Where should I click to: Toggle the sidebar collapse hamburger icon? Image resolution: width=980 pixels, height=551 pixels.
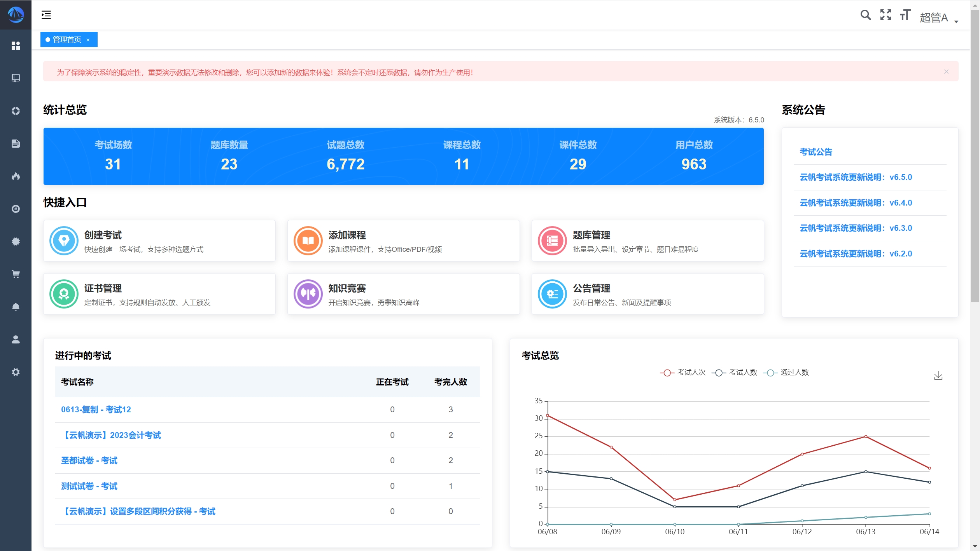point(46,15)
